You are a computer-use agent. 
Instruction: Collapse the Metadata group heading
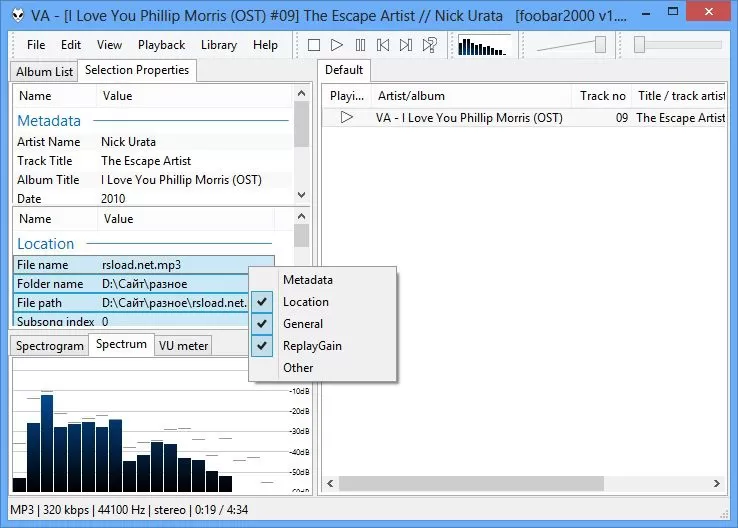(x=49, y=121)
